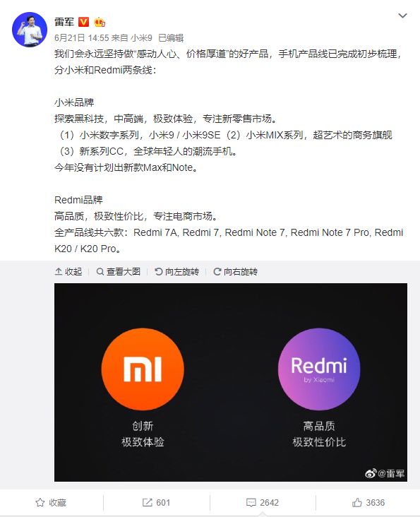Click the orange V verified badge
The image size is (420, 517).
[84, 22]
